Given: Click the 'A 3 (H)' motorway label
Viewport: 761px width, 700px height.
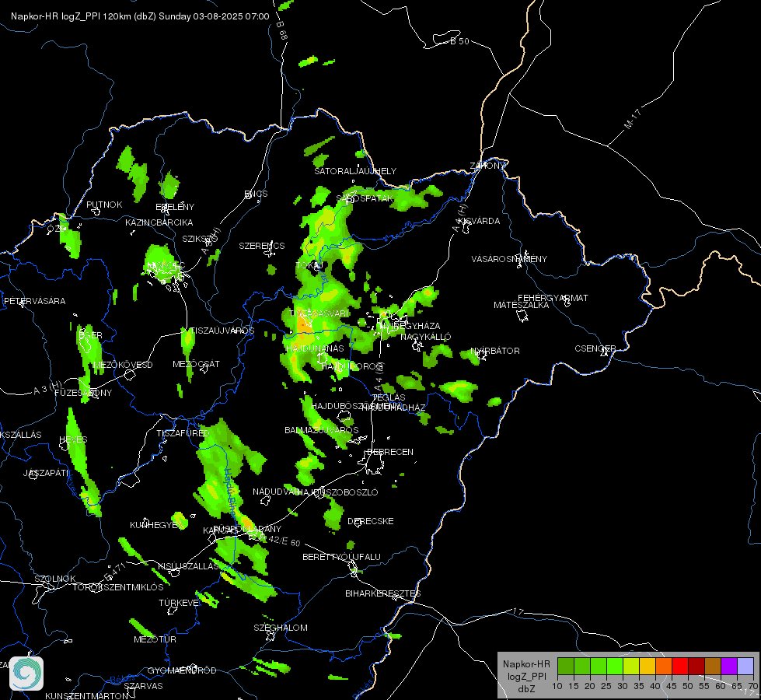Looking at the screenshot, I should 47,387.
